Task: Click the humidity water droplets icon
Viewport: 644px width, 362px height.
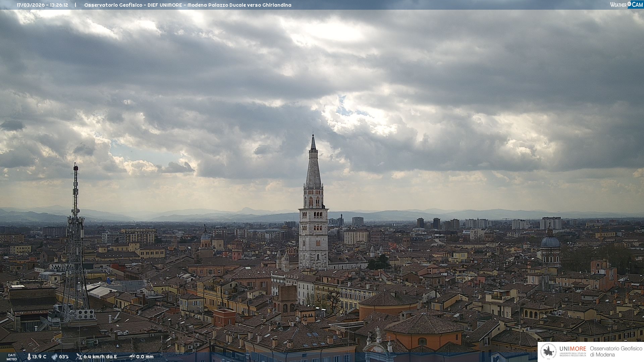Action: 54,357
